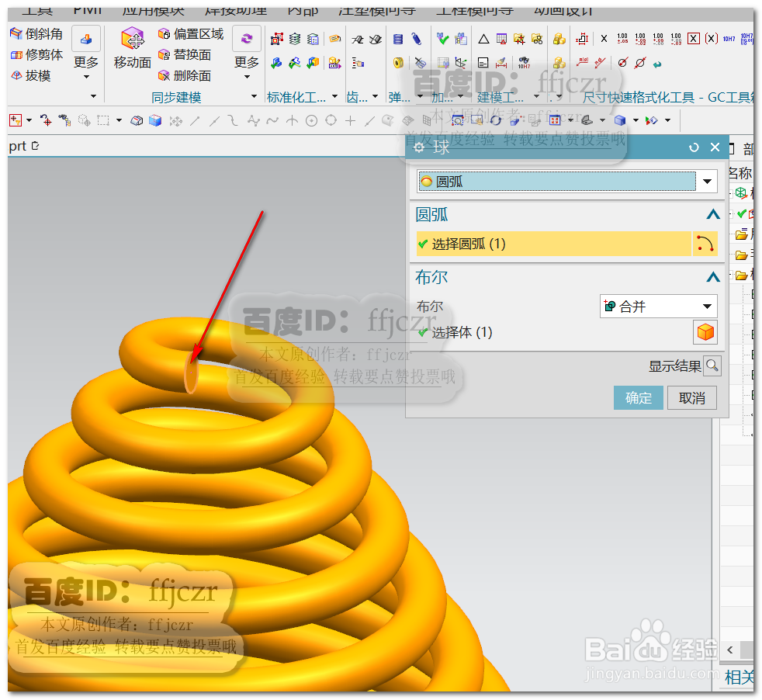Click the rotate view icon in view toolbar
Image resolution: width=762 pixels, height=700 pixels.
tap(496, 120)
